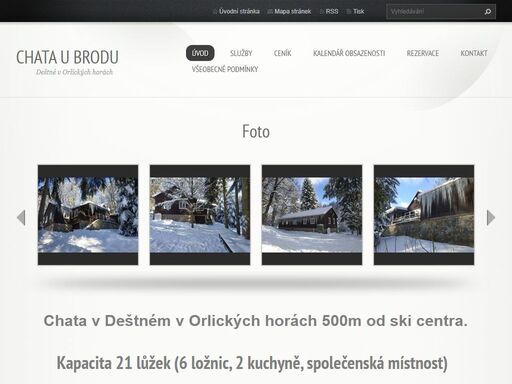Go to the REZERVACE page

(x=422, y=53)
